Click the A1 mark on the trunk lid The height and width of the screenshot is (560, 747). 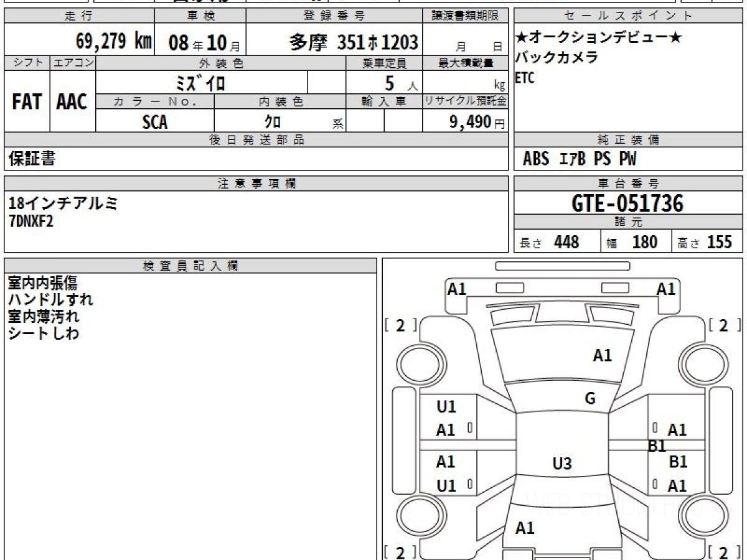coord(525,528)
